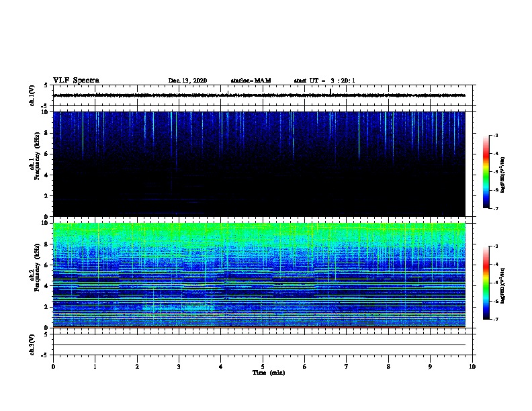Click inside the ch.1 spectrogram panel
The height and width of the screenshot is (411, 532).
[x=259, y=164]
